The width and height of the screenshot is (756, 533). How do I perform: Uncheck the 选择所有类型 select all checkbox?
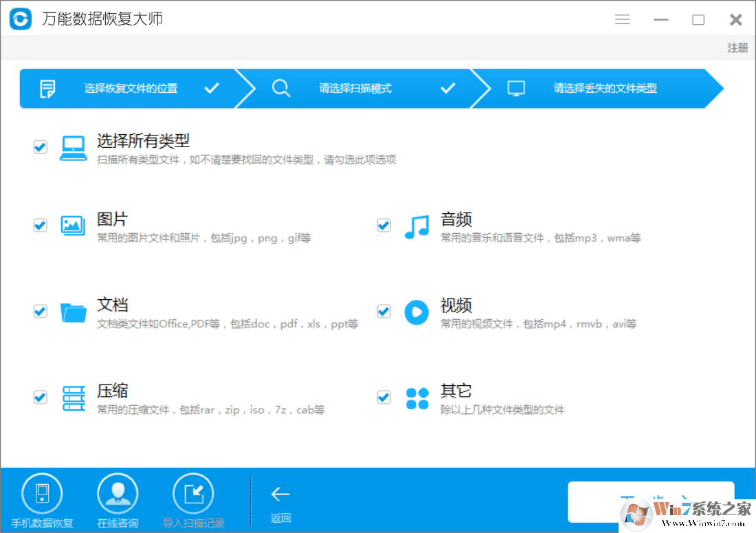pyautogui.click(x=40, y=146)
